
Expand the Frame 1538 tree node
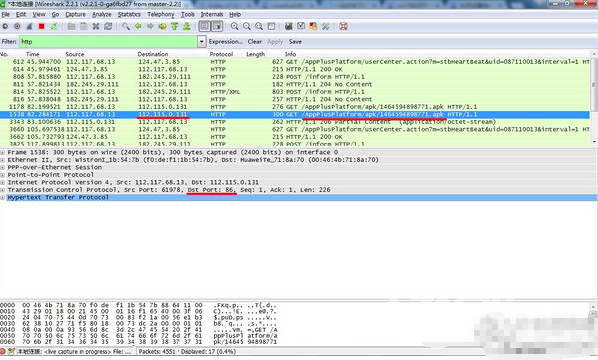pos(2,152)
